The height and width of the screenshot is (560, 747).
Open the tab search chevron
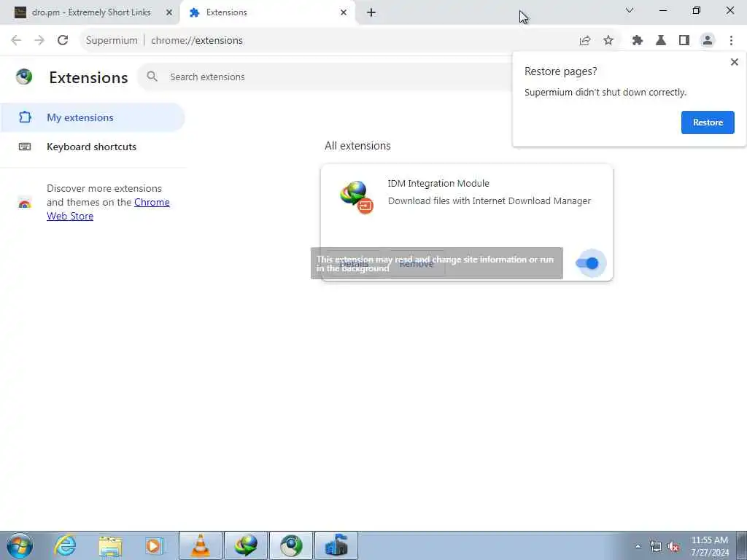[x=630, y=10]
